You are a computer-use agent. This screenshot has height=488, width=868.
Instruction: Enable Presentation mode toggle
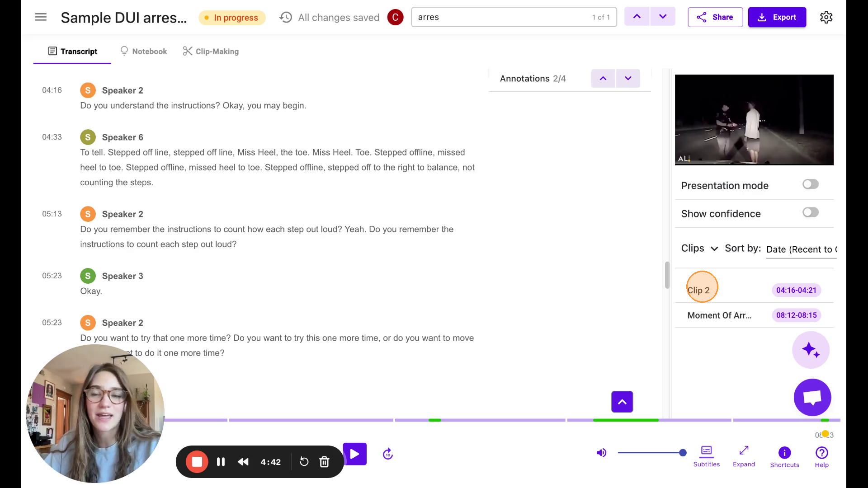tap(810, 184)
